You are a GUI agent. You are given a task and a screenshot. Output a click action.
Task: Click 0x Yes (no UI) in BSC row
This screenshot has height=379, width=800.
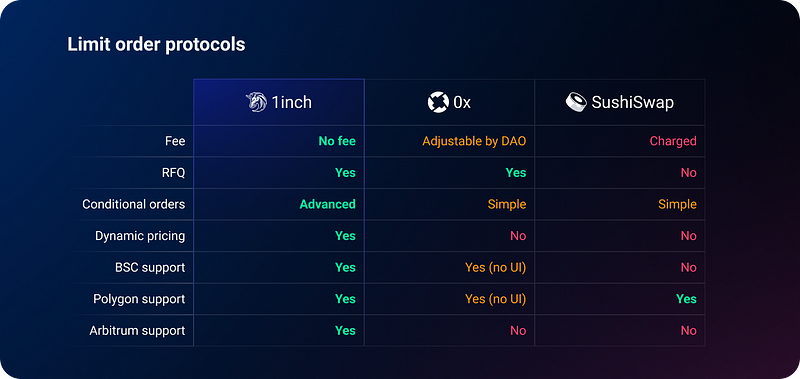tap(495, 268)
